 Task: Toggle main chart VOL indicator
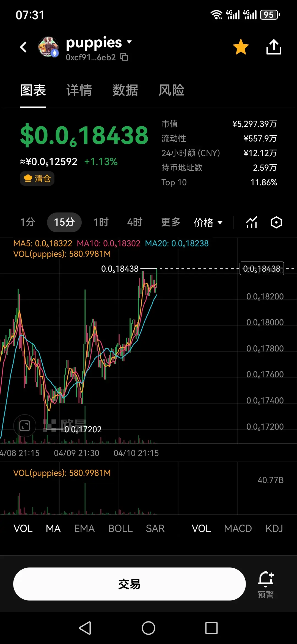coord(23,528)
